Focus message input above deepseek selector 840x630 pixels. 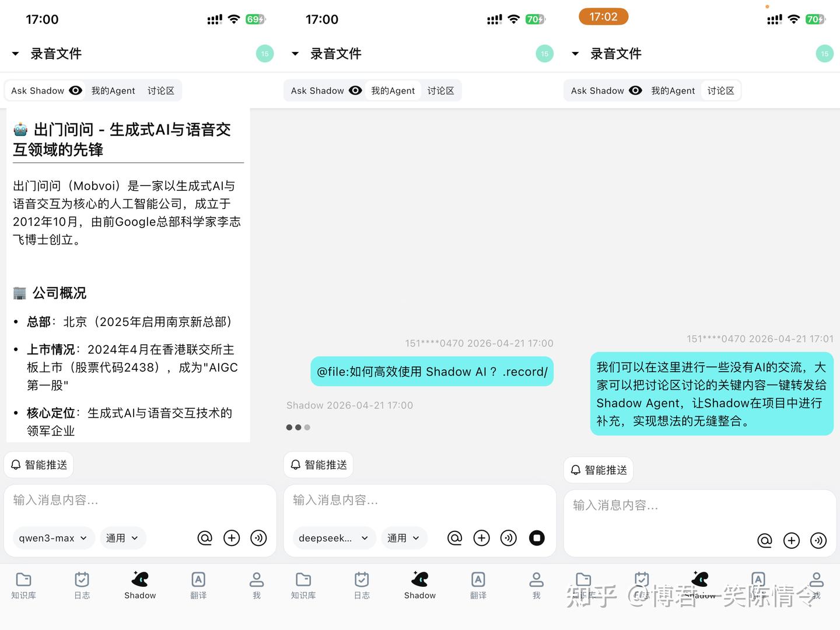coord(420,501)
